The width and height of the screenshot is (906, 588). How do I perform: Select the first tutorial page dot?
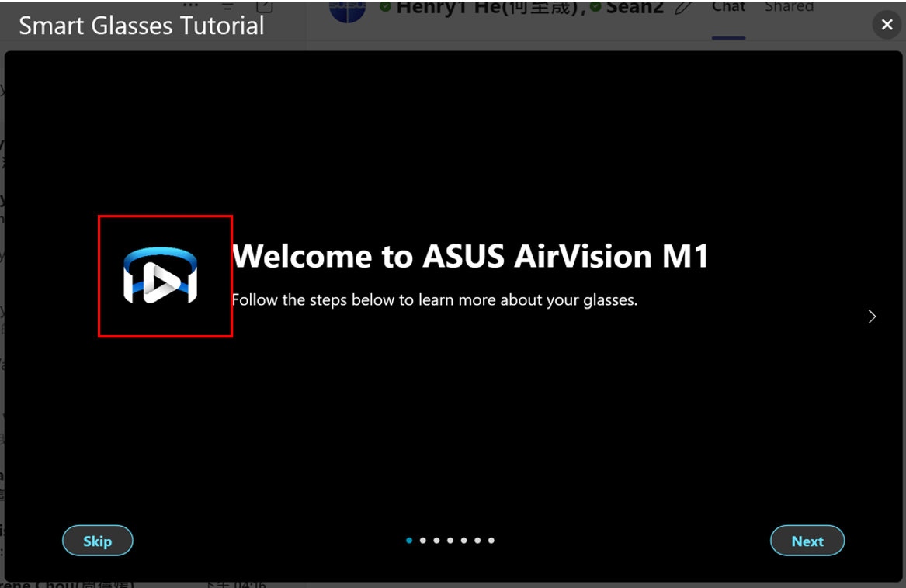(409, 541)
